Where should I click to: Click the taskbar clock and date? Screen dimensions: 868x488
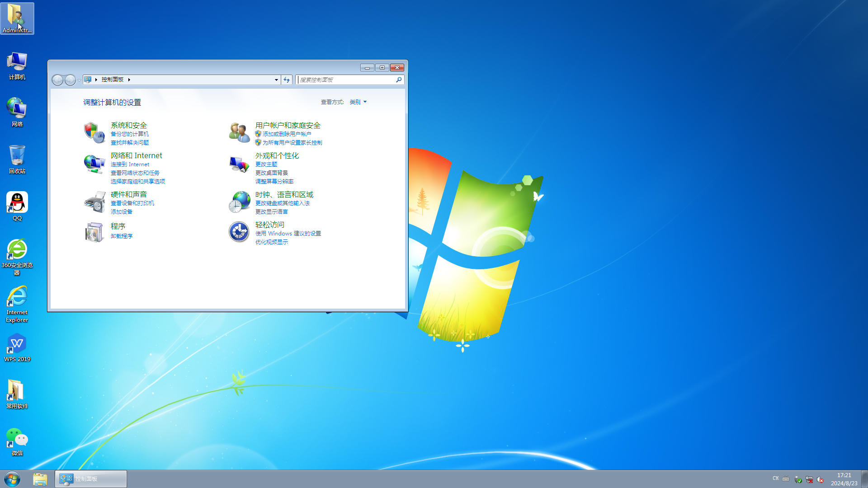click(x=844, y=479)
